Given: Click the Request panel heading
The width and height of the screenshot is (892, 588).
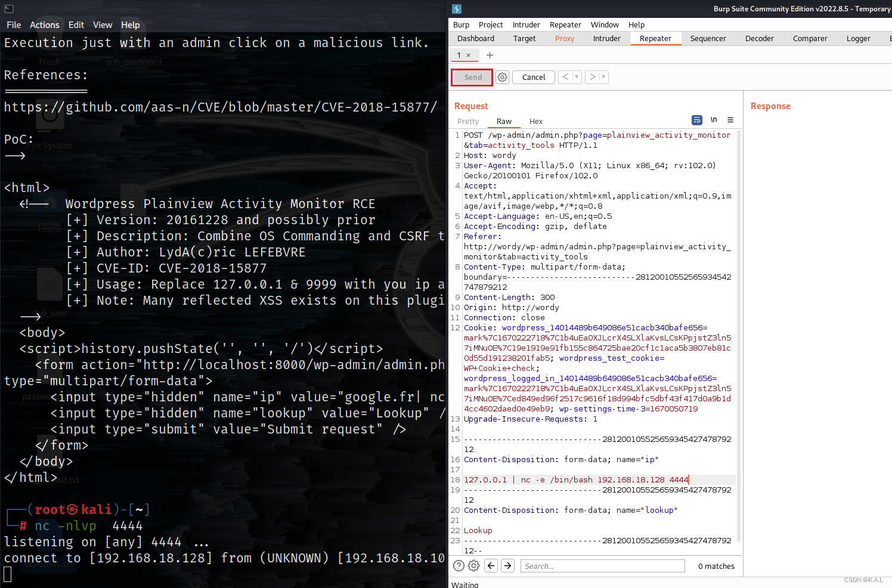Looking at the screenshot, I should click(471, 106).
